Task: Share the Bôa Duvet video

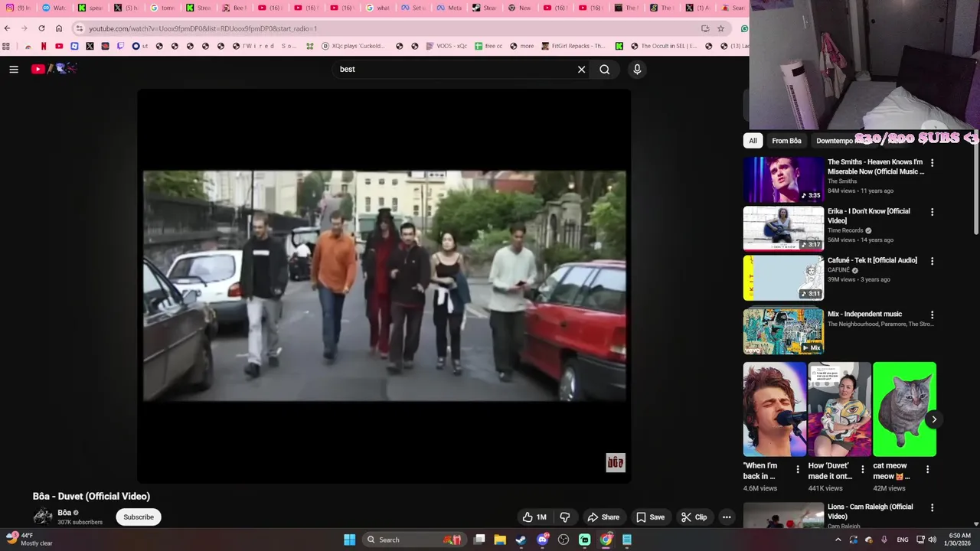Action: pyautogui.click(x=603, y=517)
